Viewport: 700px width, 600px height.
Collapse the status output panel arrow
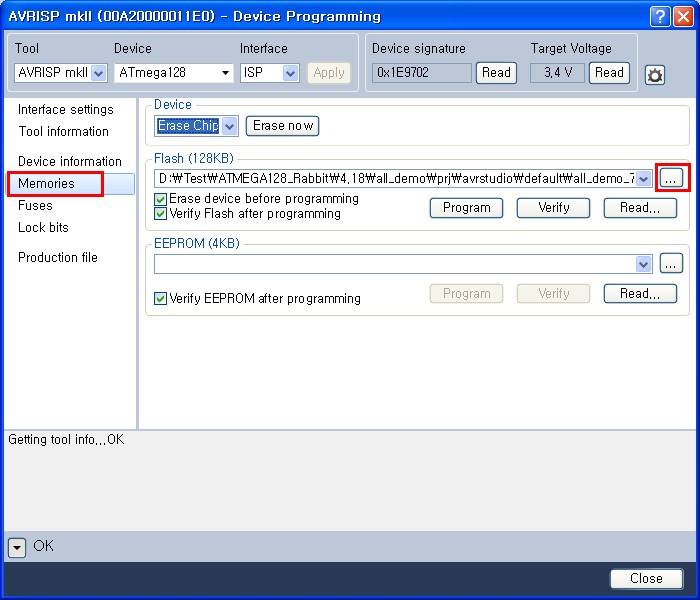click(17, 547)
